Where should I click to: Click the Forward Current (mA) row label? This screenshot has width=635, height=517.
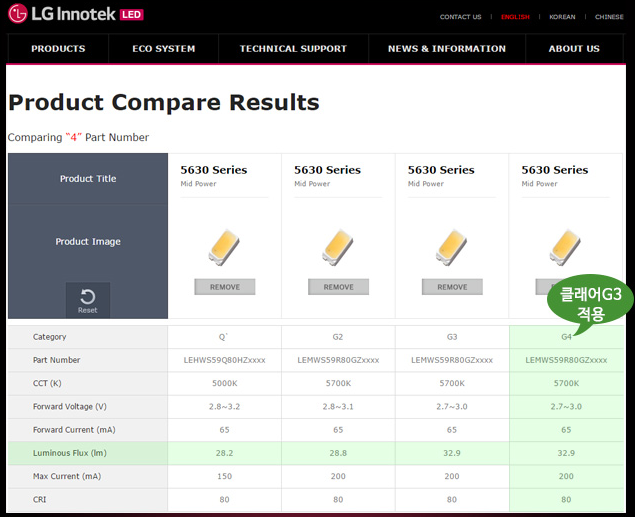[x=74, y=430]
